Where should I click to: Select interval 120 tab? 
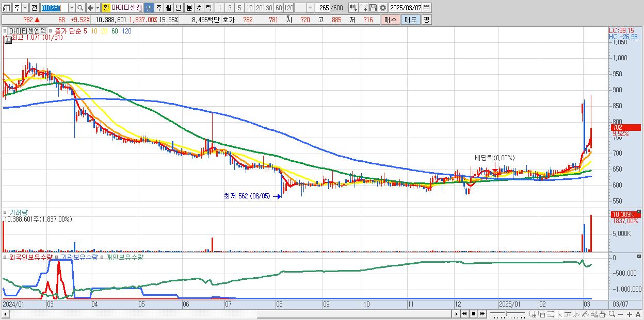click(x=288, y=8)
